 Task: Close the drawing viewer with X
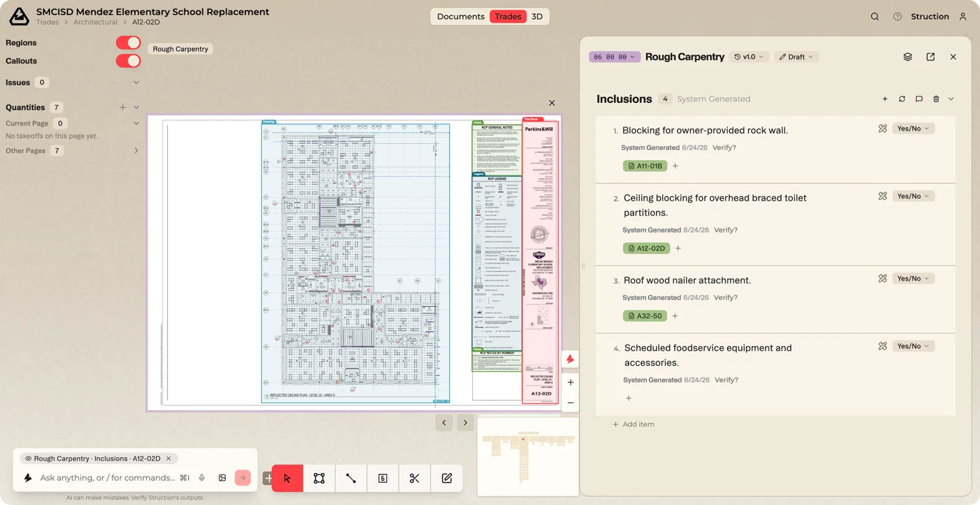552,103
